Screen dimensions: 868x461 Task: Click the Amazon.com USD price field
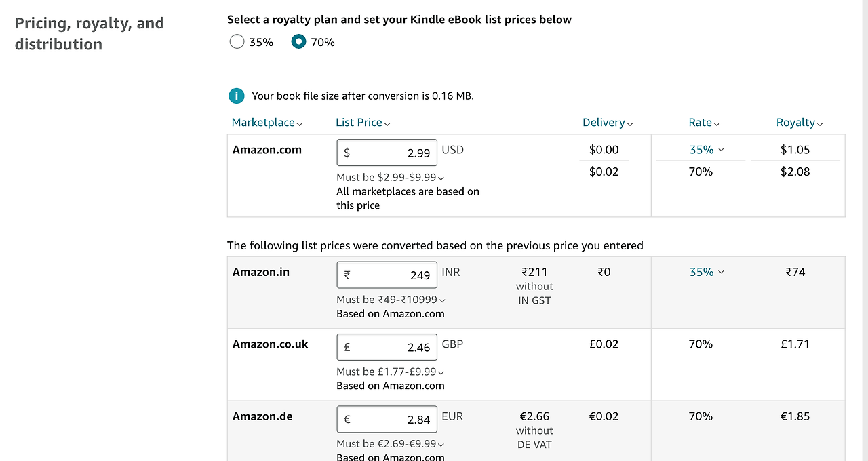tap(387, 153)
